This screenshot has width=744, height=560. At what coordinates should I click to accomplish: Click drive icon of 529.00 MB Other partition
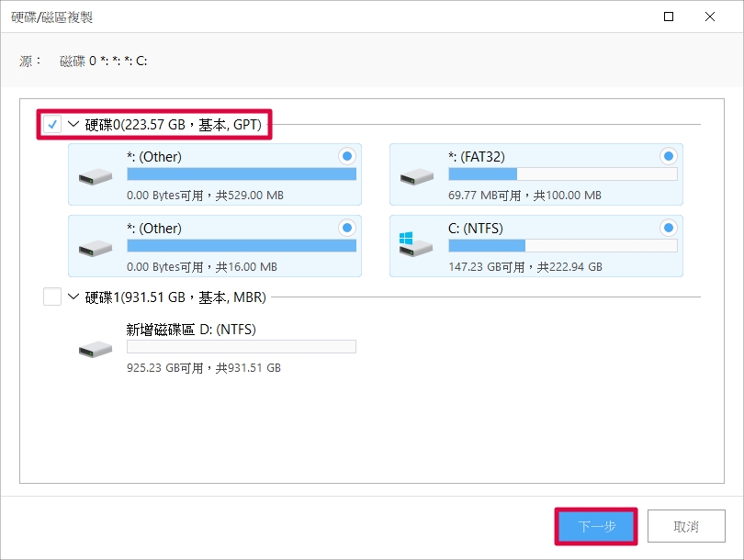(x=96, y=177)
